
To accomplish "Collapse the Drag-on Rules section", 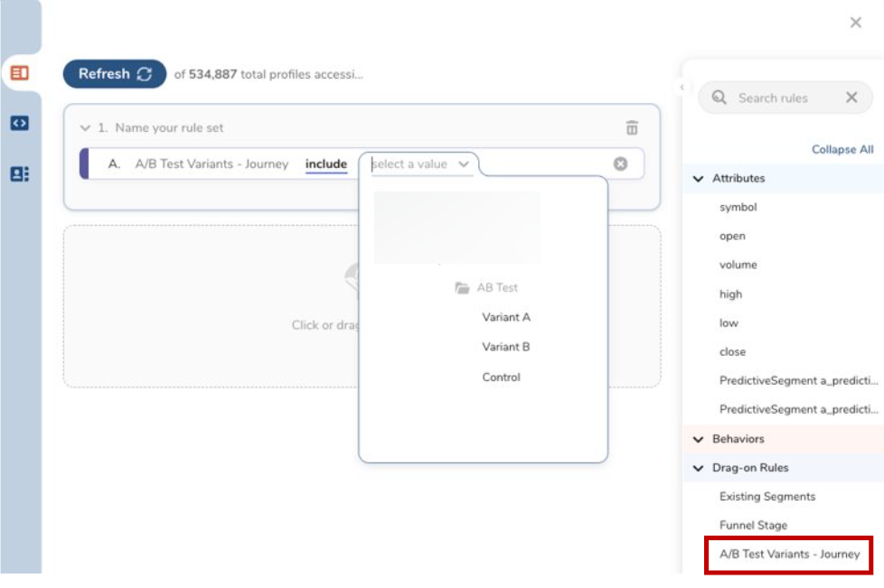I will (698, 468).
